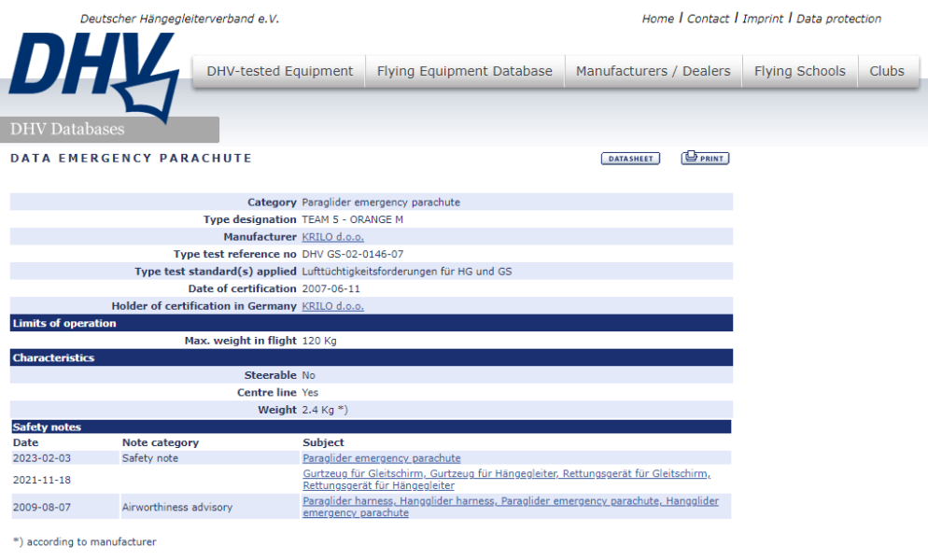Open the Data protection page
The image size is (928, 560).
coord(838,19)
